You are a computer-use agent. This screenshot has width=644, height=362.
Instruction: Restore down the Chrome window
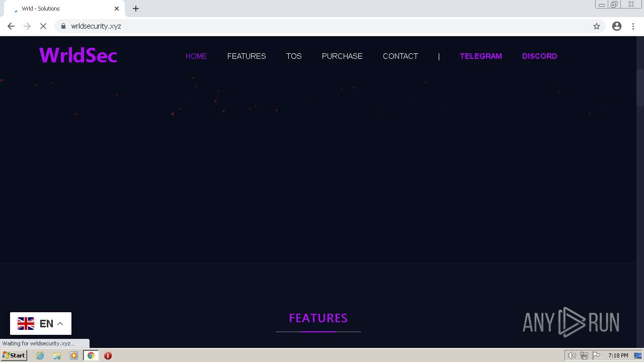point(614,5)
